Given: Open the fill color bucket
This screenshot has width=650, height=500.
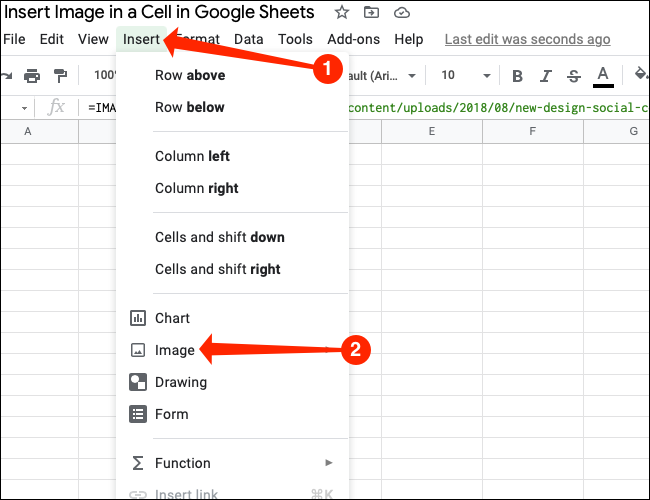Looking at the screenshot, I should tap(640, 76).
